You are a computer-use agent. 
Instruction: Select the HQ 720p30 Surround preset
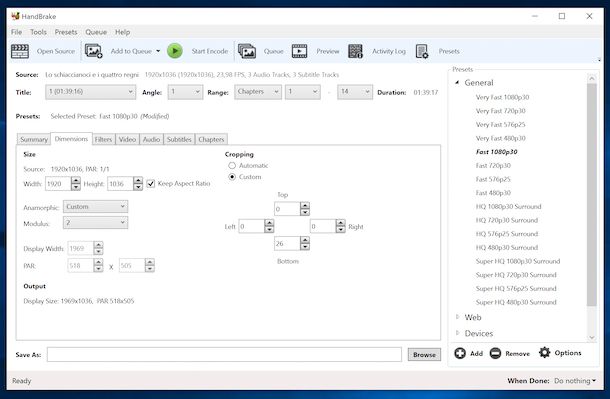tap(507, 220)
